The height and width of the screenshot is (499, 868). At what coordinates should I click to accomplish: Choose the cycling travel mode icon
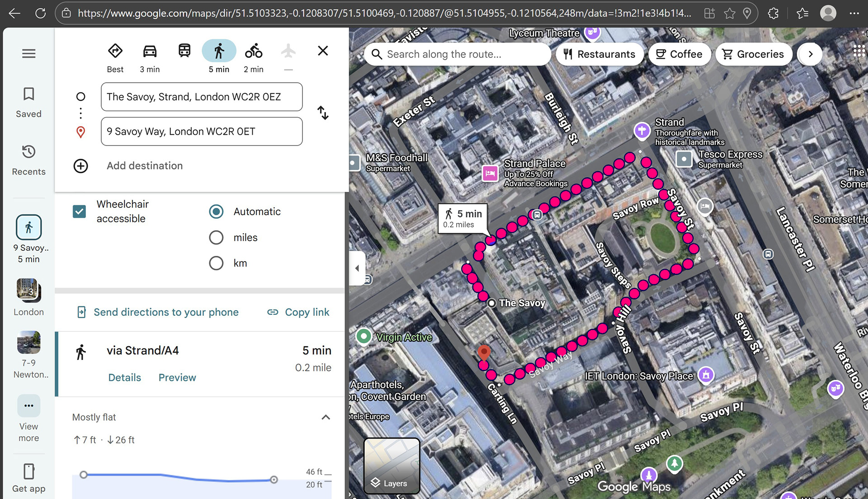(x=253, y=51)
